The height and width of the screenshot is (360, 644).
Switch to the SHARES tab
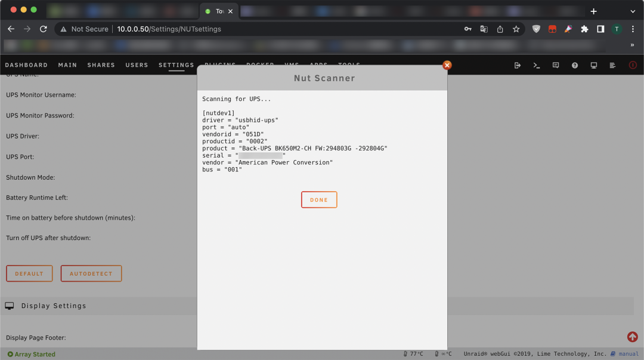click(x=101, y=65)
